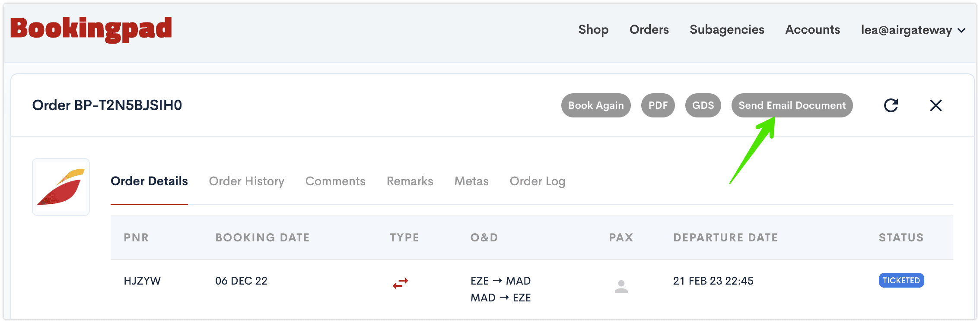Click the Iberia airline logo thumbnail

point(61,187)
